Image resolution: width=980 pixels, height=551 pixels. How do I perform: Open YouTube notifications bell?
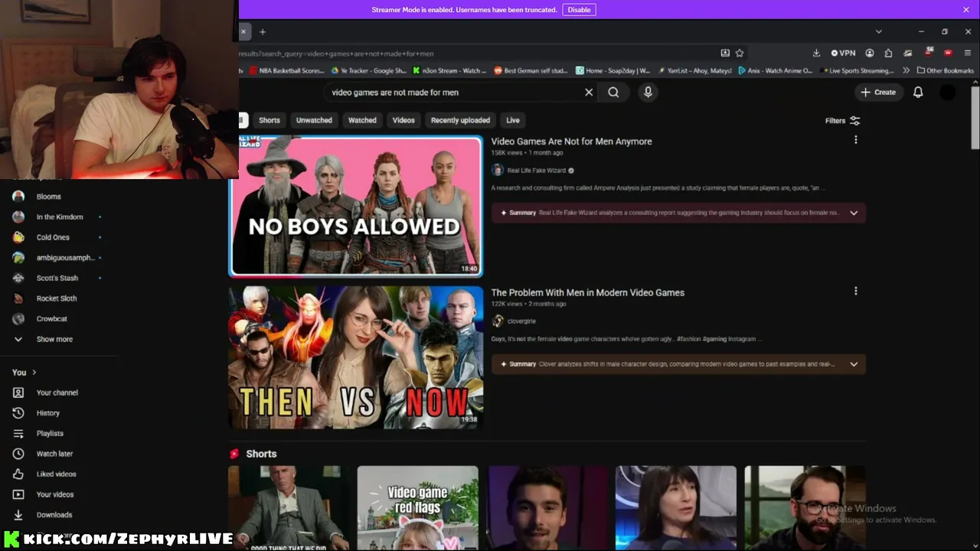(x=918, y=92)
